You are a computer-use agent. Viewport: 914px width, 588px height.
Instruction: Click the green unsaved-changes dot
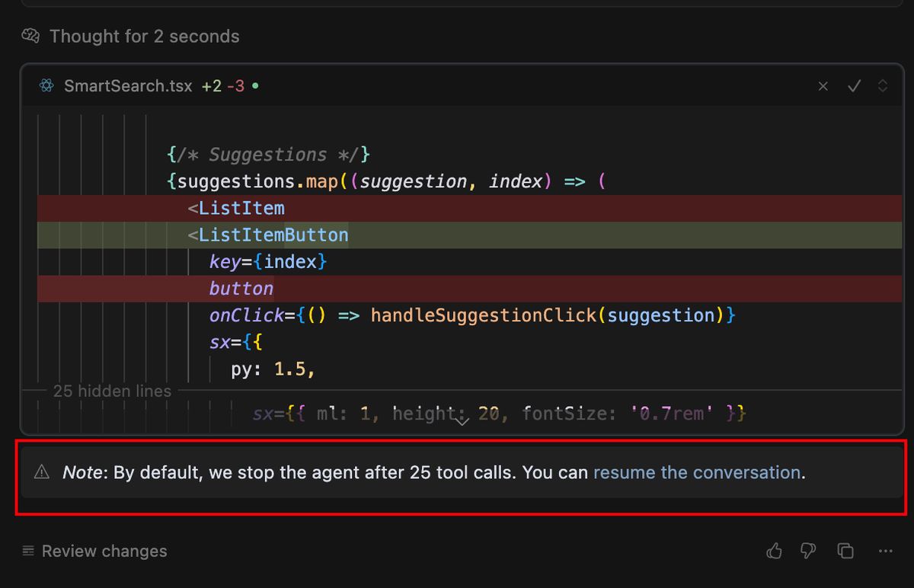tap(254, 86)
